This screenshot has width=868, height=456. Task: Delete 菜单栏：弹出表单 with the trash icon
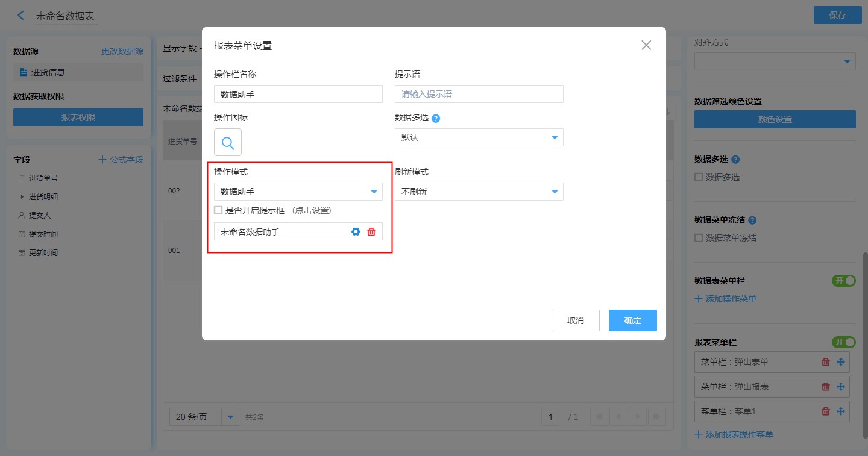pos(826,362)
